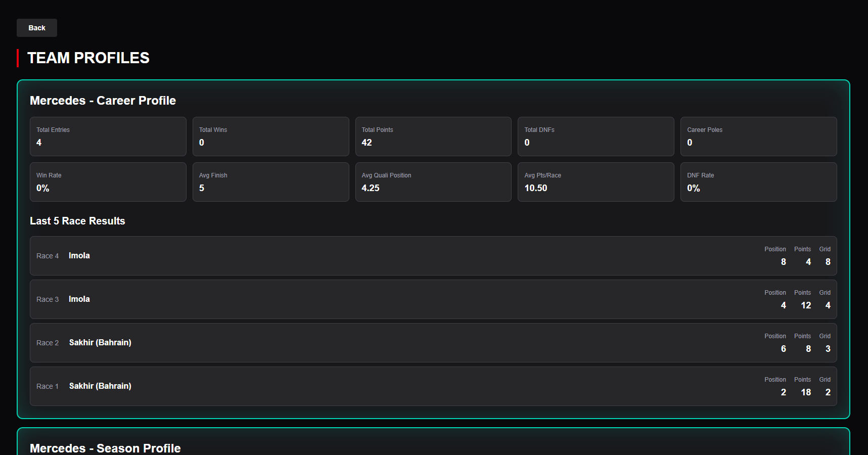The image size is (868, 455).
Task: Select the DNF Rate card
Action: click(x=758, y=182)
